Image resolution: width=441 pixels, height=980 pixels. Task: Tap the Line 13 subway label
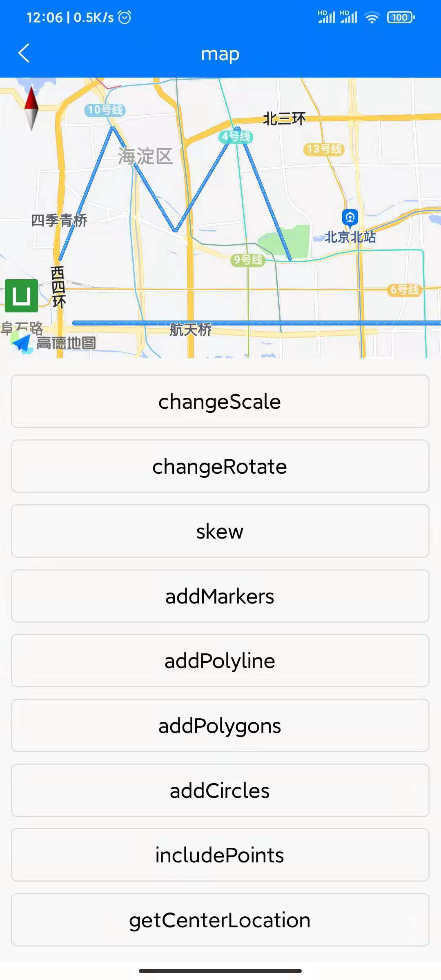click(x=324, y=149)
